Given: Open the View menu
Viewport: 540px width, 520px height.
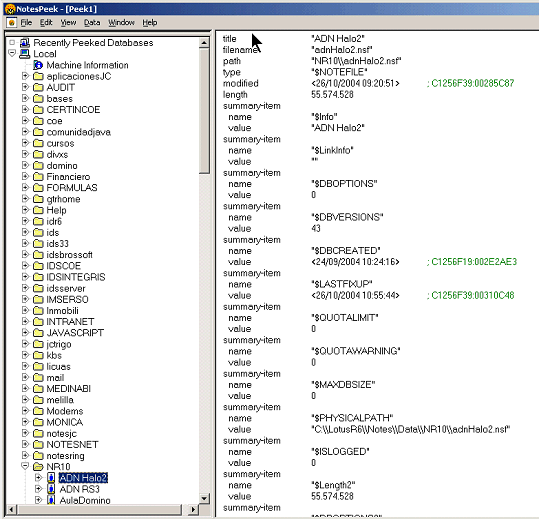Looking at the screenshot, I should [68, 23].
